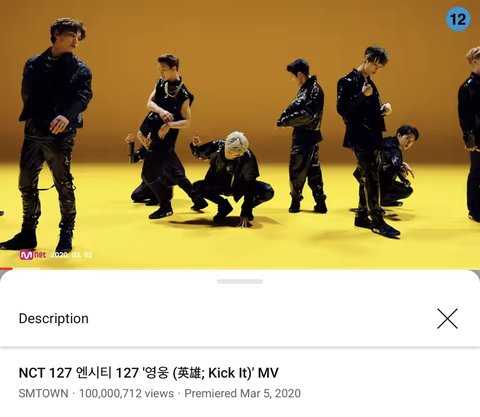The width and height of the screenshot is (480, 417).
Task: Tap the dancer looking down at his hand
Action: click(x=365, y=140)
